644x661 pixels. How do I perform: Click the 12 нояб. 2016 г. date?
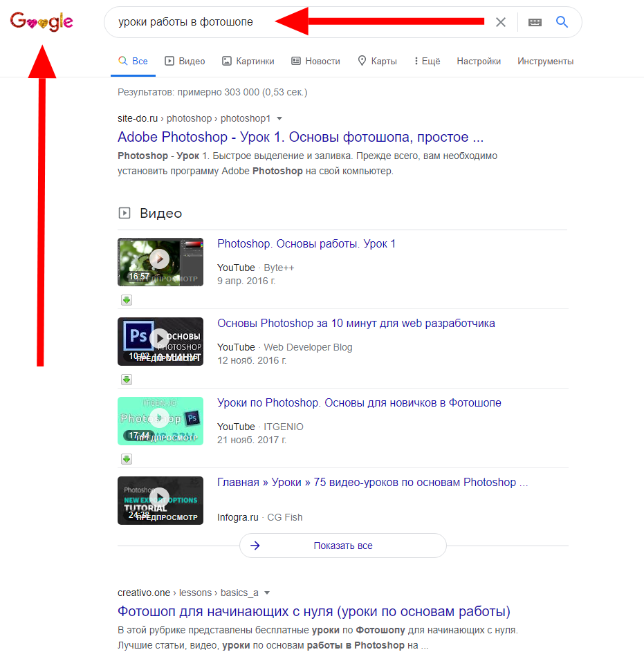click(252, 360)
